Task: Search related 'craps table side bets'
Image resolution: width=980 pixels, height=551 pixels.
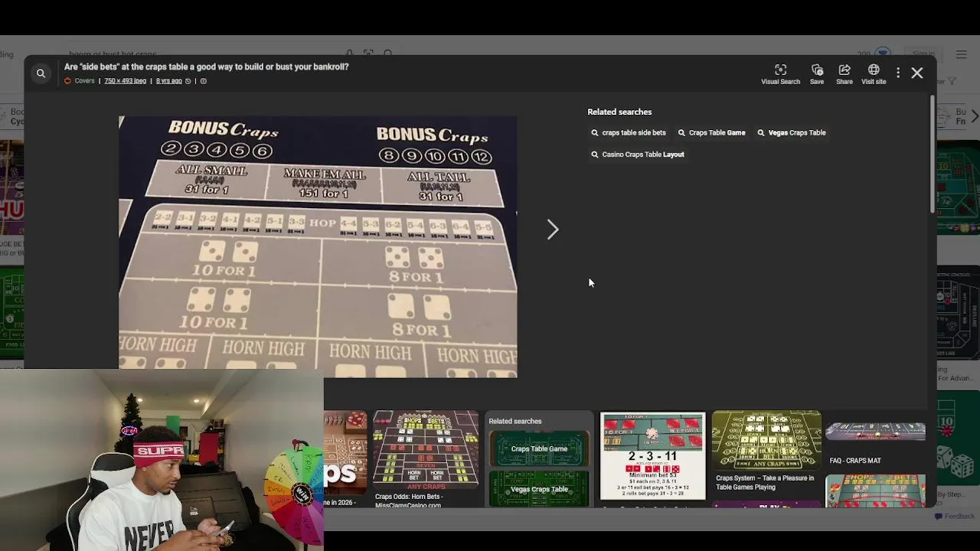Action: tap(629, 132)
